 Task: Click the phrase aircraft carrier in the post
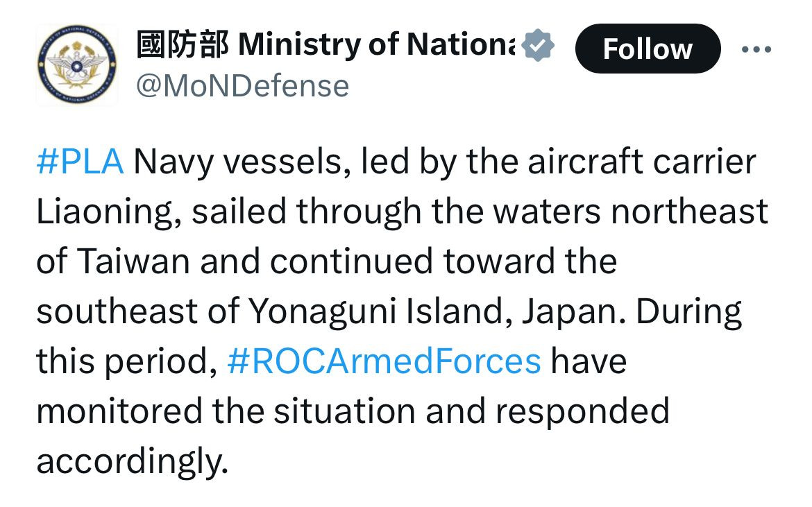tap(638, 162)
